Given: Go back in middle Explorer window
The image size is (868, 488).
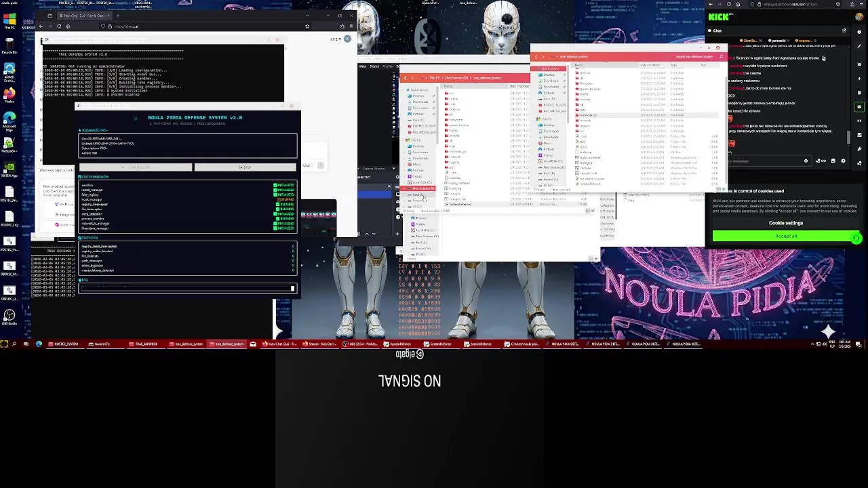Looking at the screenshot, I should (406, 78).
